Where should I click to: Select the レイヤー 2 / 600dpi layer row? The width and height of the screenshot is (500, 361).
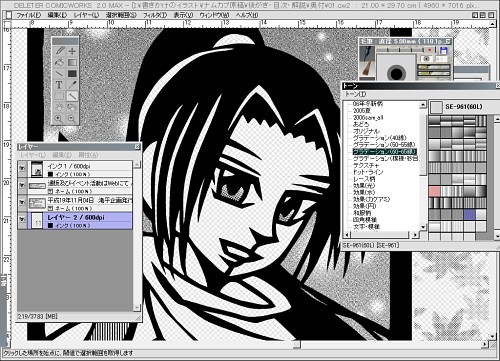coord(75,221)
